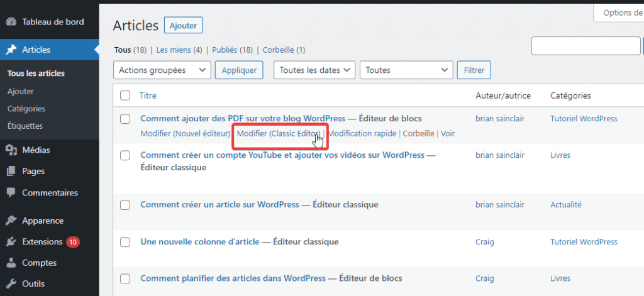Click Modifier (Nouvel éditeur) link
The width and height of the screenshot is (644, 296).
click(x=186, y=133)
